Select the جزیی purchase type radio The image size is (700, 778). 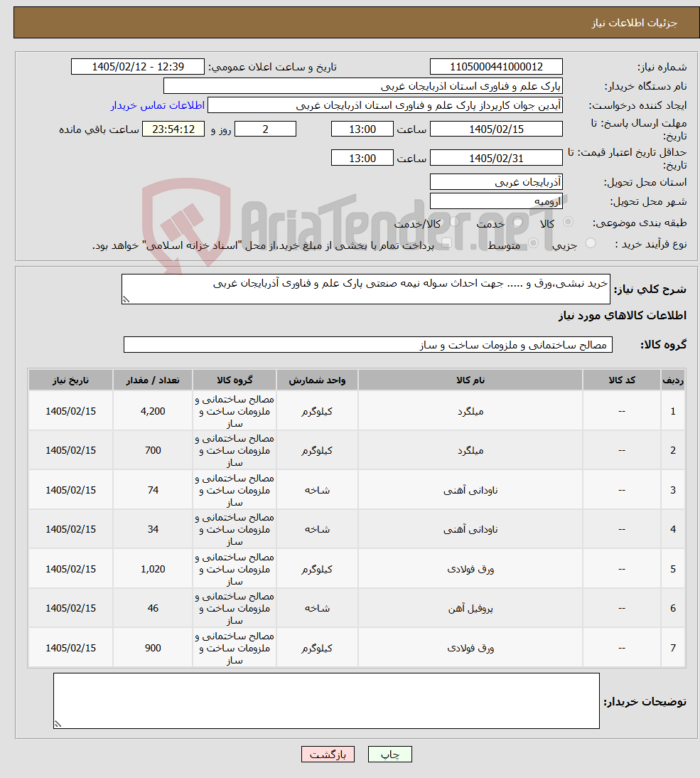590,243
